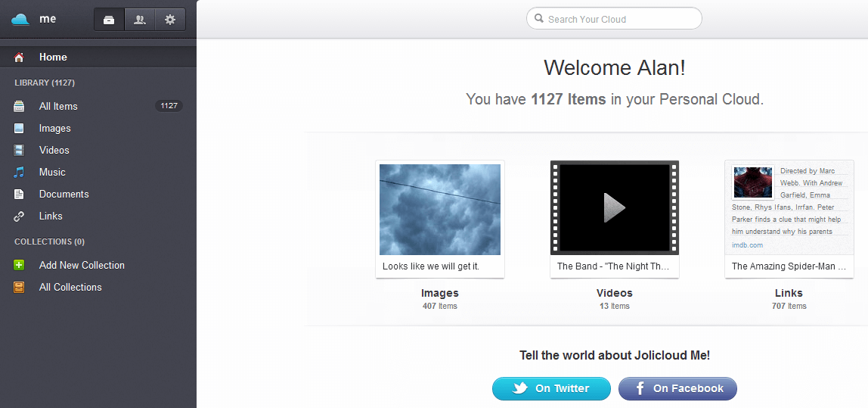Screen dimensions: 868x408
Task: Open settings via the gear icon
Action: point(170,20)
